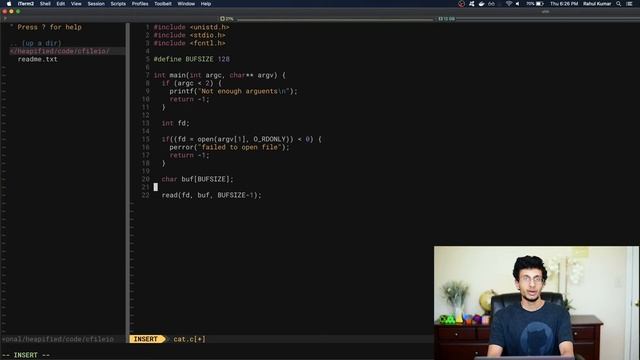Click on '#include <unistd.h>' line
640x360 pixels.
pos(191,27)
